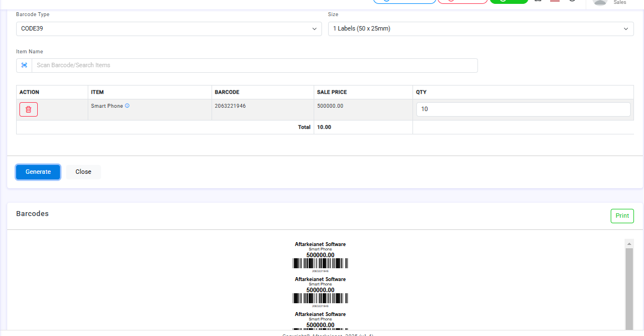
Task: Open the Size dropdown for label dimensions
Action: coord(481,29)
